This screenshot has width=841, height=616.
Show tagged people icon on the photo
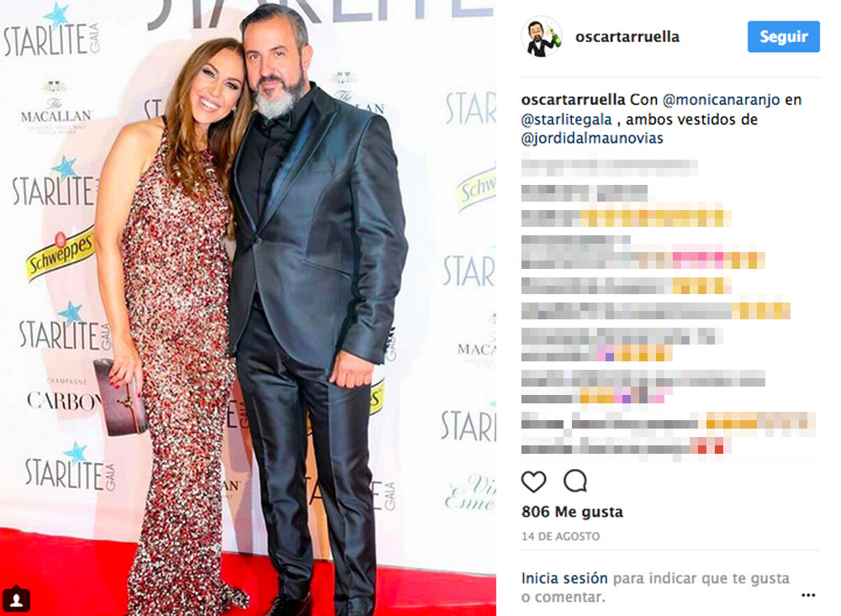(16, 599)
